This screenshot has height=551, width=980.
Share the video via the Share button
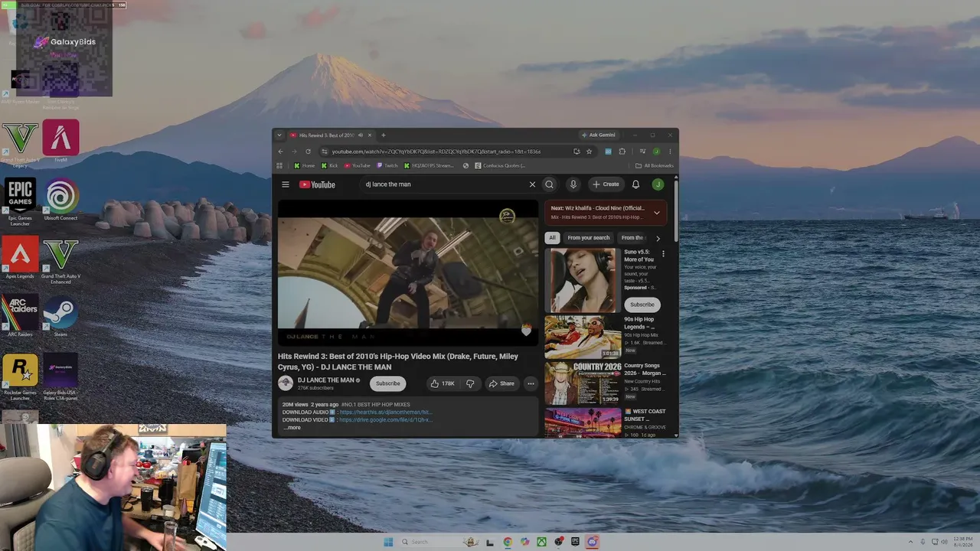tap(501, 383)
